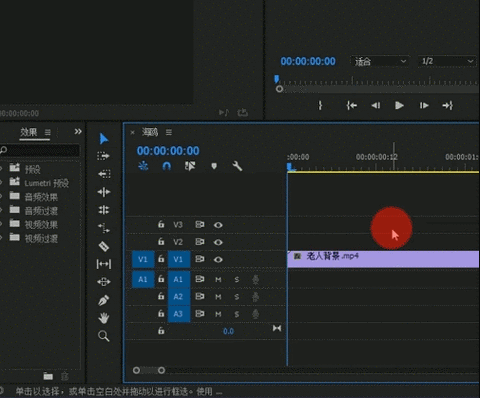Select the 老人背景.mp4 clip
The width and height of the screenshot is (480, 398).
tap(383, 259)
